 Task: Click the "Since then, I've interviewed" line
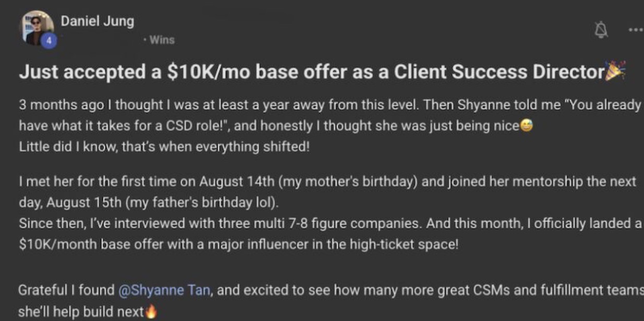point(330,223)
